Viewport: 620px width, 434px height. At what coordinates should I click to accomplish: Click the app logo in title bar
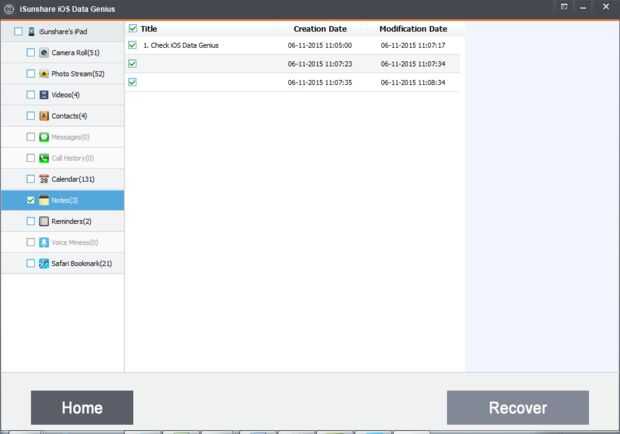coord(9,9)
